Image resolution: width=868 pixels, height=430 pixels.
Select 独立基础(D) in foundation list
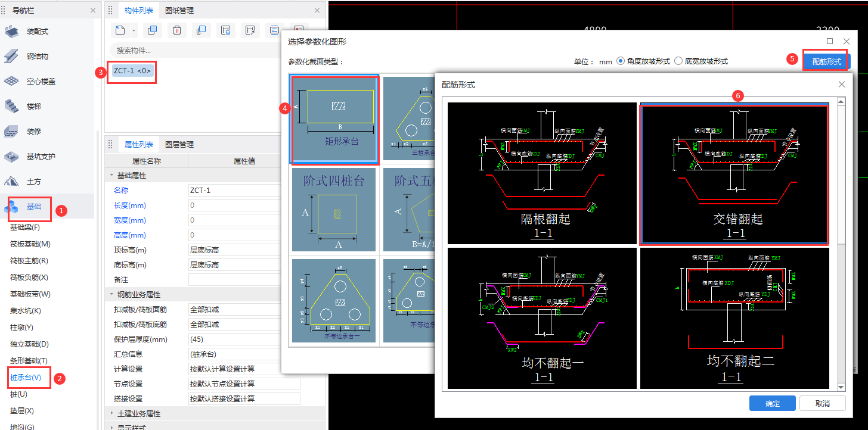(29, 344)
